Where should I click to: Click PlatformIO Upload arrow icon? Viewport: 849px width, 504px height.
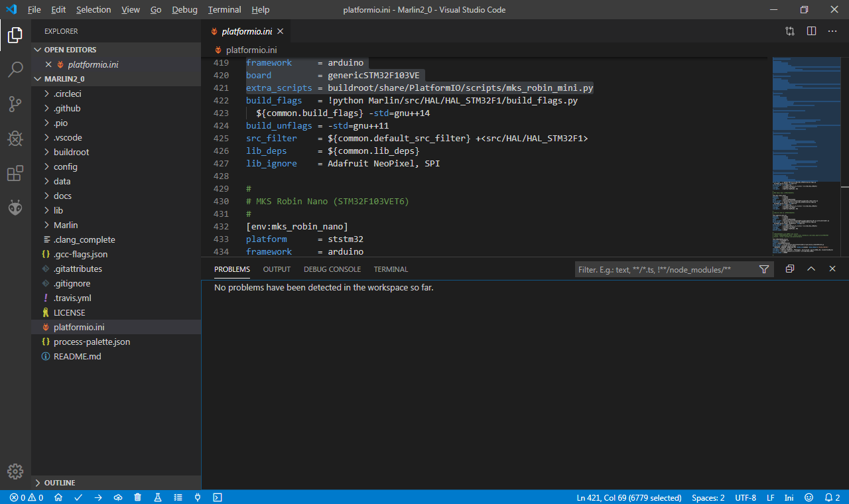point(98,497)
